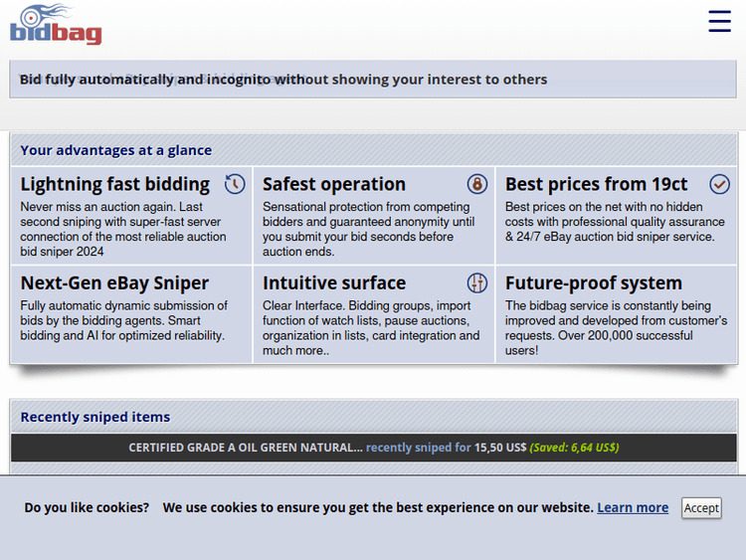This screenshot has height=560, width=746.
Task: Click the Next-Gen eBay Sniper heading
Action: [114, 282]
